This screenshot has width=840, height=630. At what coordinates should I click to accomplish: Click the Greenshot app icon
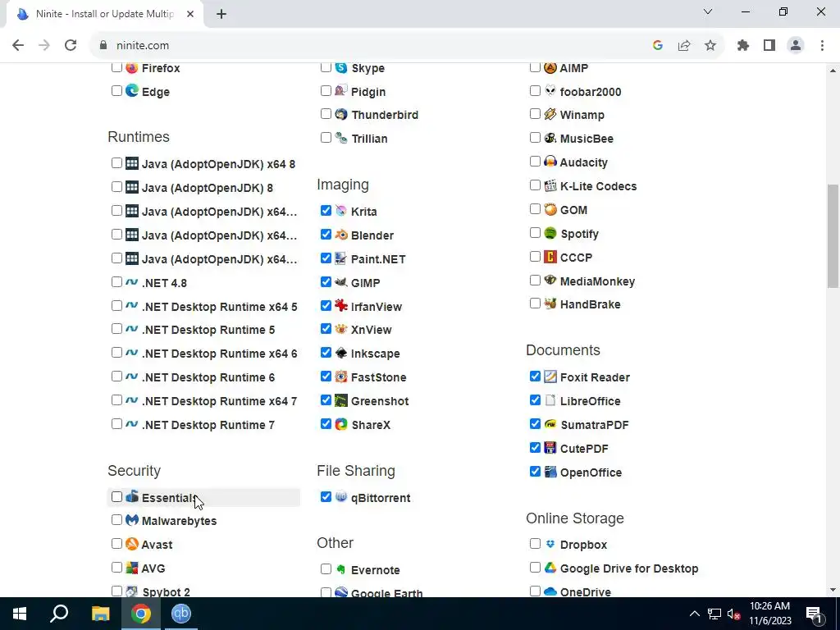tap(340, 400)
